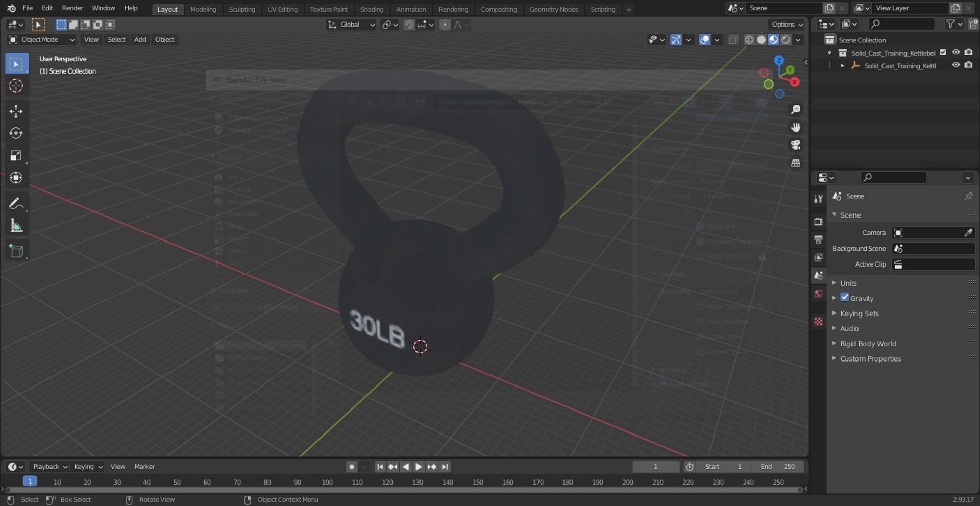Exclude Solid_Cast_Training_Kettlebel collection from view layer
Image resolution: width=980 pixels, height=506 pixels.
(x=943, y=52)
